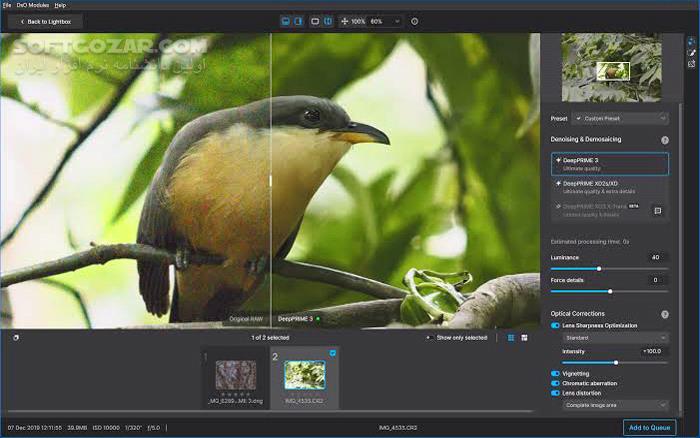Image resolution: width=700 pixels, height=438 pixels.
Task: Edit the Luminance value field
Action: point(655,258)
